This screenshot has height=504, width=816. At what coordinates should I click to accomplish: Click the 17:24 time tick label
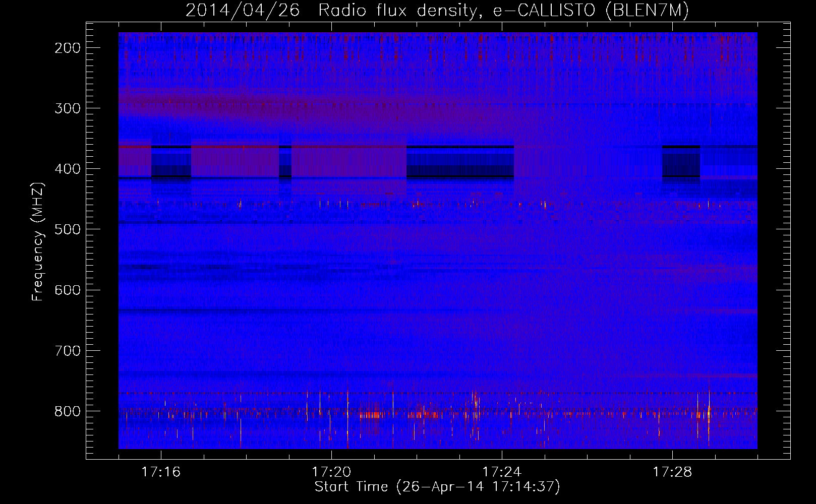[x=502, y=472]
